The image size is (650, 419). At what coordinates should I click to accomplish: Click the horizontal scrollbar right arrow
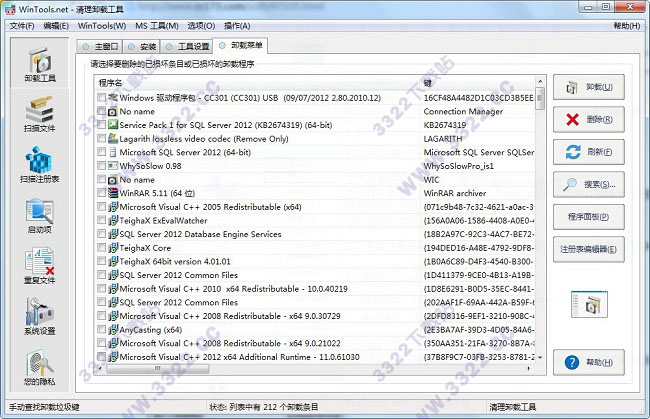(529, 368)
